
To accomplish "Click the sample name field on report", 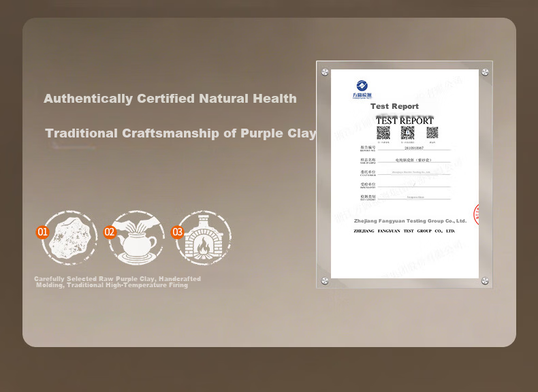I will point(413,160).
